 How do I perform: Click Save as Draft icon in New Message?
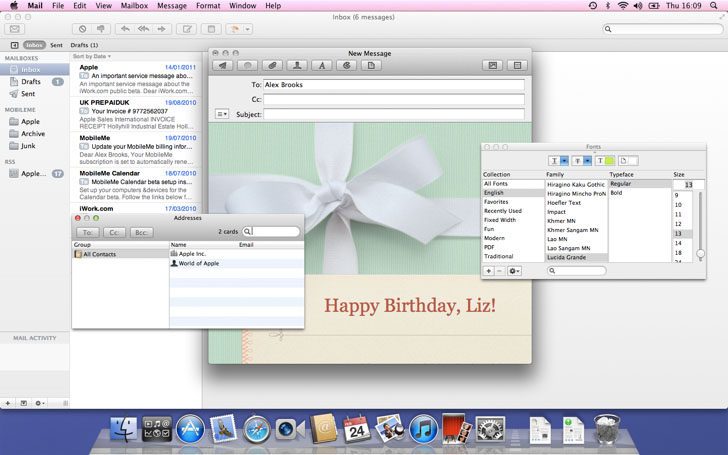coord(371,65)
